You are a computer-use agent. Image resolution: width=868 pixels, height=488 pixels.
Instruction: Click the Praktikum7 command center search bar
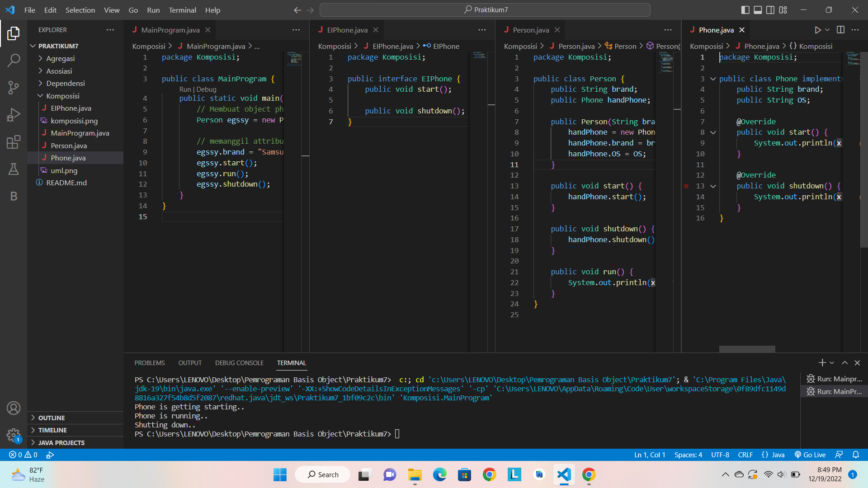(486, 9)
